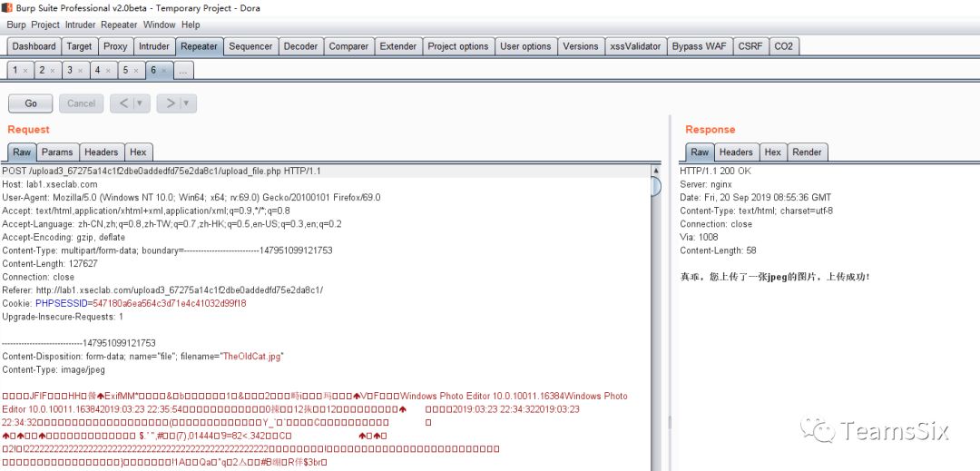Add a new Repeater tab with ellipsis

click(183, 71)
